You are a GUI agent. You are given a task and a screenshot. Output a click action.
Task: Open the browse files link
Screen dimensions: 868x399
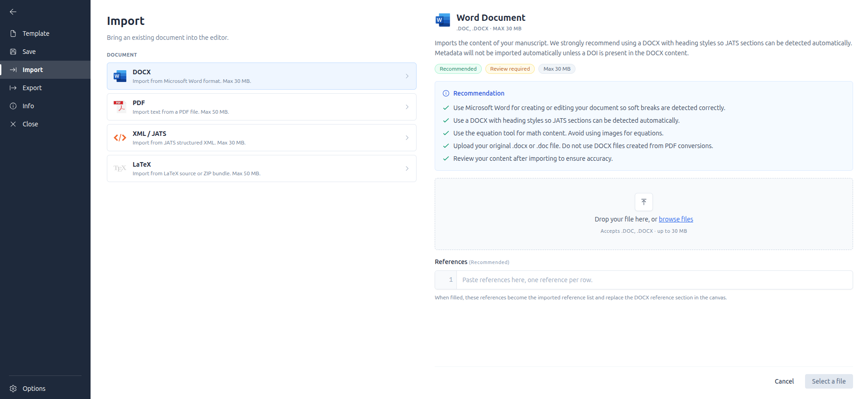coord(676,219)
